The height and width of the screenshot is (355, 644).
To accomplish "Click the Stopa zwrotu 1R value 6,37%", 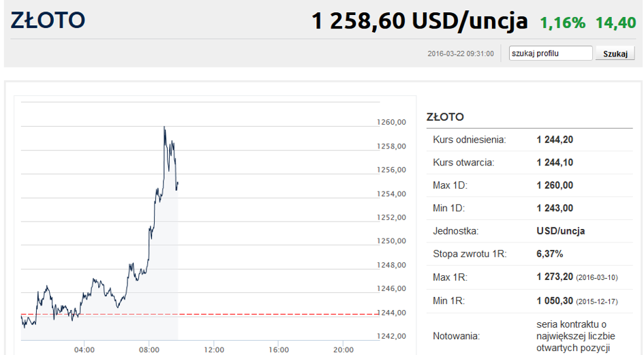I will point(549,254).
